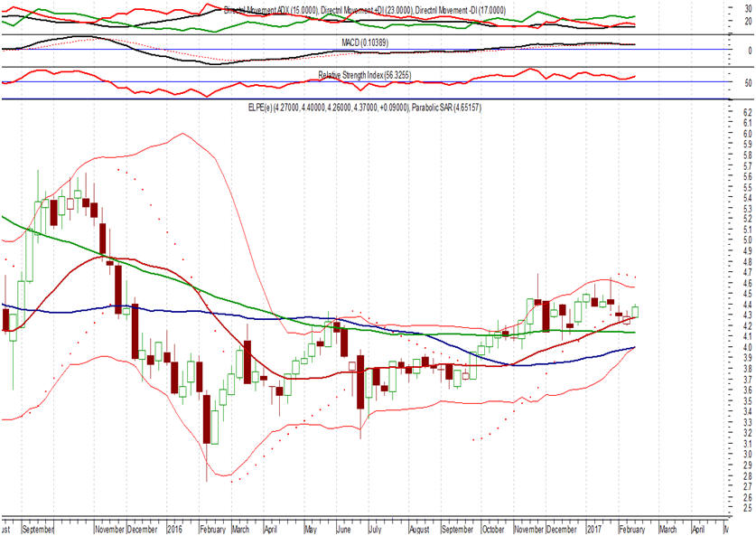
Task: Select the July label on time axis
Action: point(375,530)
